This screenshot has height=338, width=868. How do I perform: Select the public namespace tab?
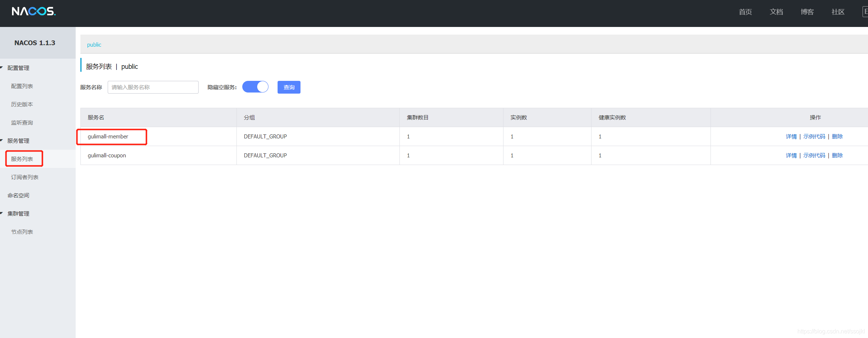(94, 44)
